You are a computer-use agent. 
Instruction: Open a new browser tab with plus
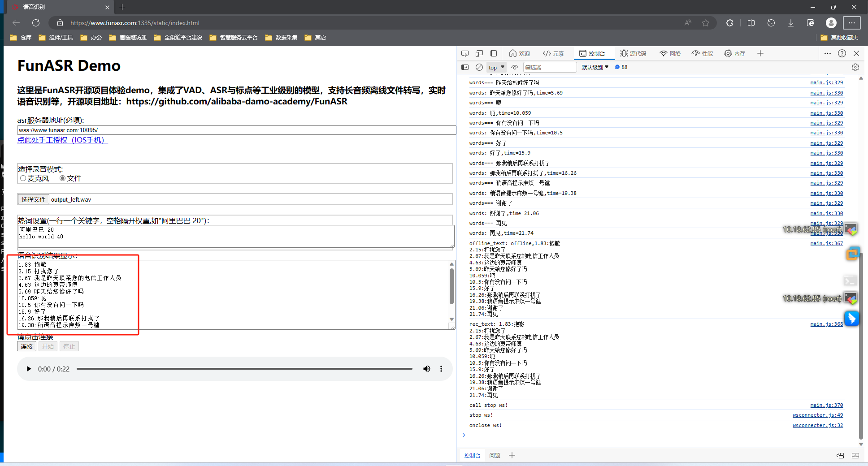coord(122,7)
